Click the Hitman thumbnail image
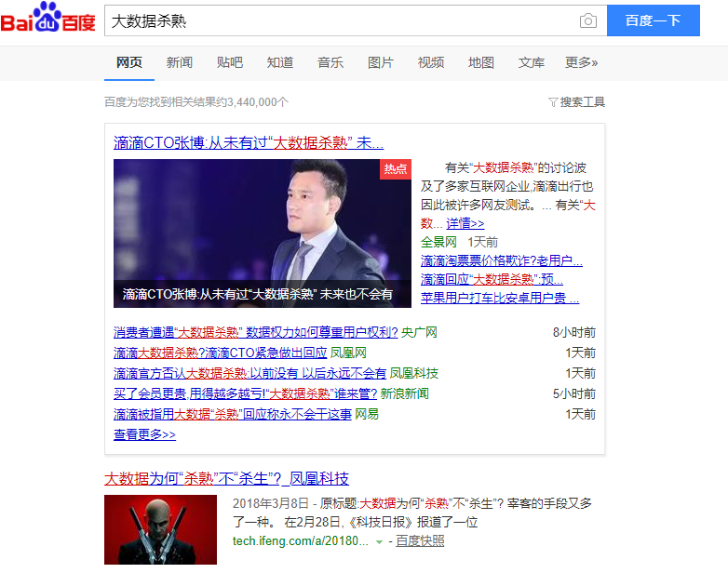Screen dimensions: 728x573 [161, 530]
